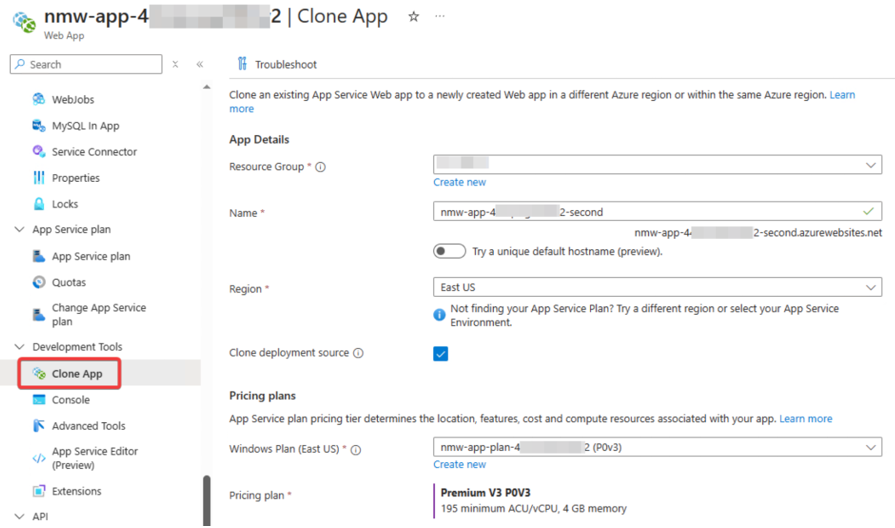This screenshot has width=895, height=528.
Task: Click the sidebar scroll up arrow
Action: (207, 87)
